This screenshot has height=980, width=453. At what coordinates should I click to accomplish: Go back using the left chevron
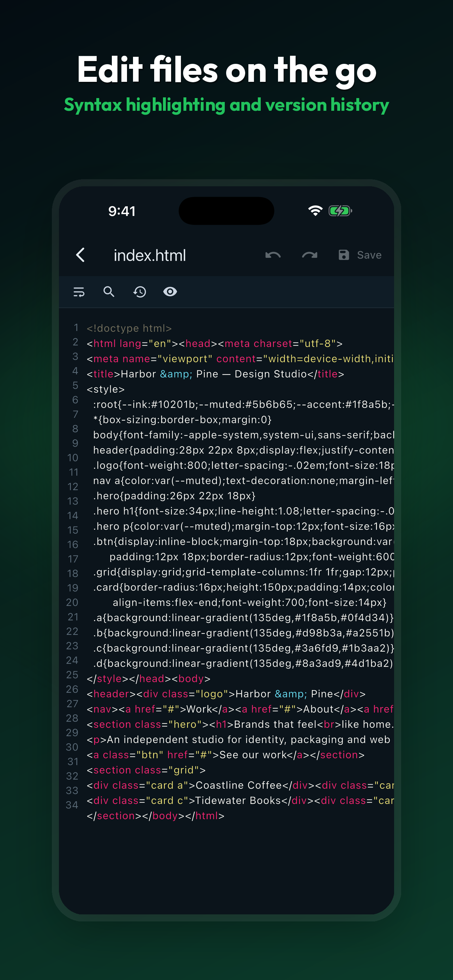(80, 255)
